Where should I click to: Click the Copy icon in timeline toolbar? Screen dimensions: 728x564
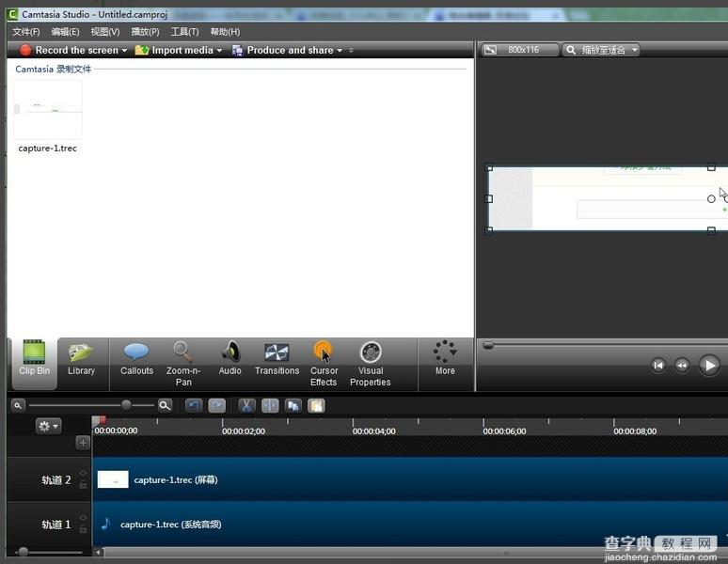[293, 406]
